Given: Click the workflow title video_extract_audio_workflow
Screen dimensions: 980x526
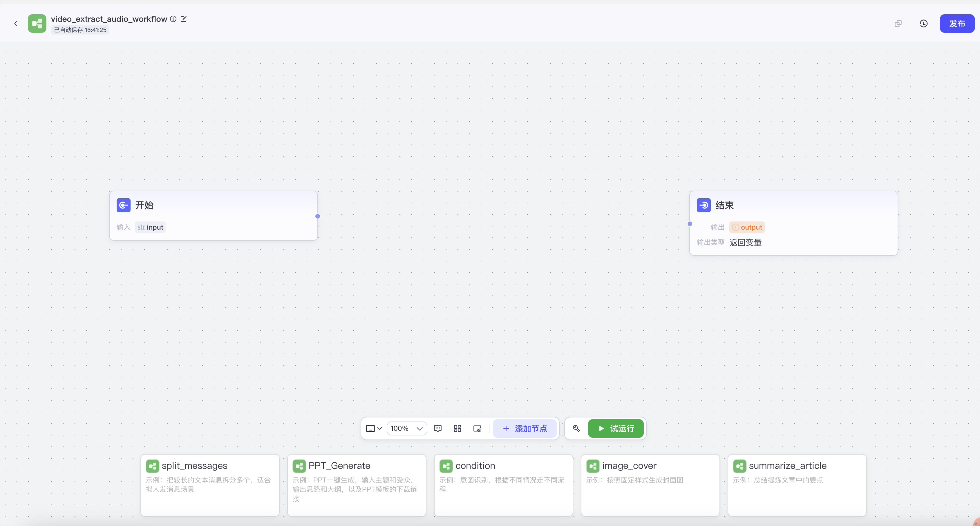Looking at the screenshot, I should pyautogui.click(x=109, y=19).
